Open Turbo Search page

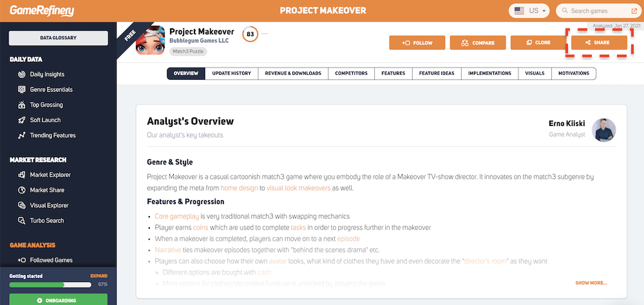coord(47,221)
